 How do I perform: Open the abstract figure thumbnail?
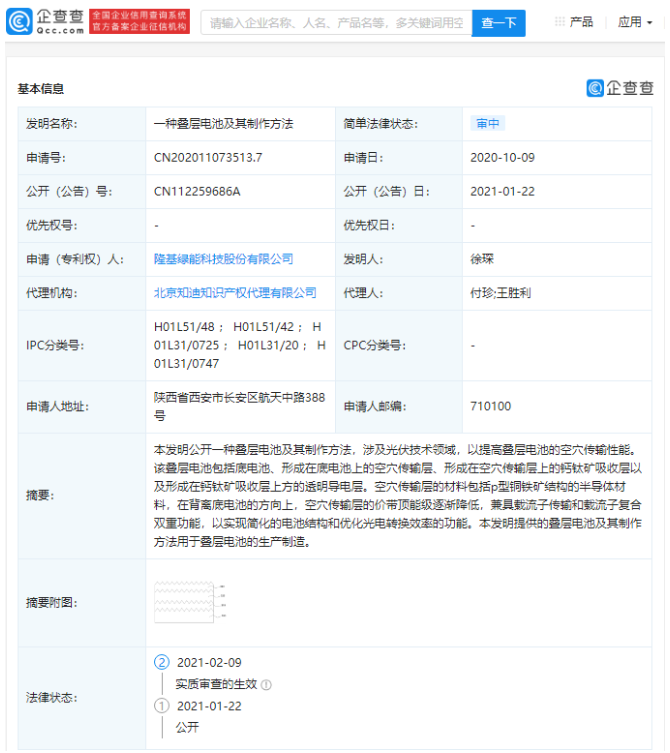[190, 602]
